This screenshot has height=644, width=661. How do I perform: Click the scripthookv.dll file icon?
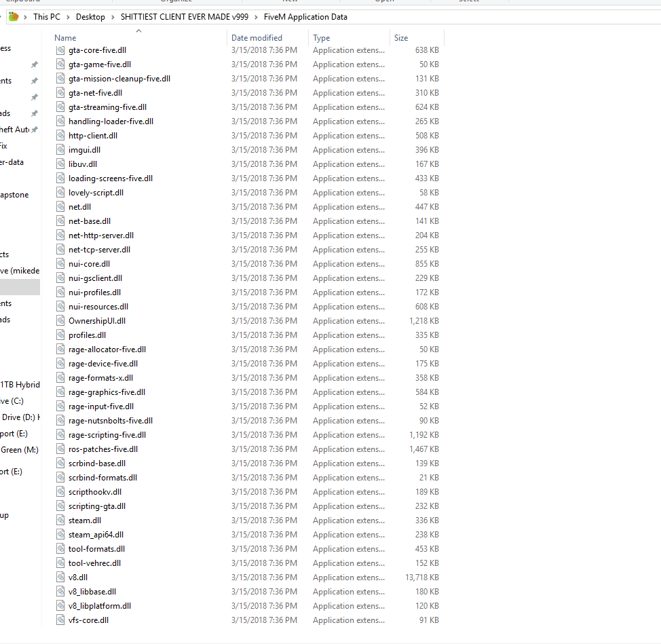[60, 492]
